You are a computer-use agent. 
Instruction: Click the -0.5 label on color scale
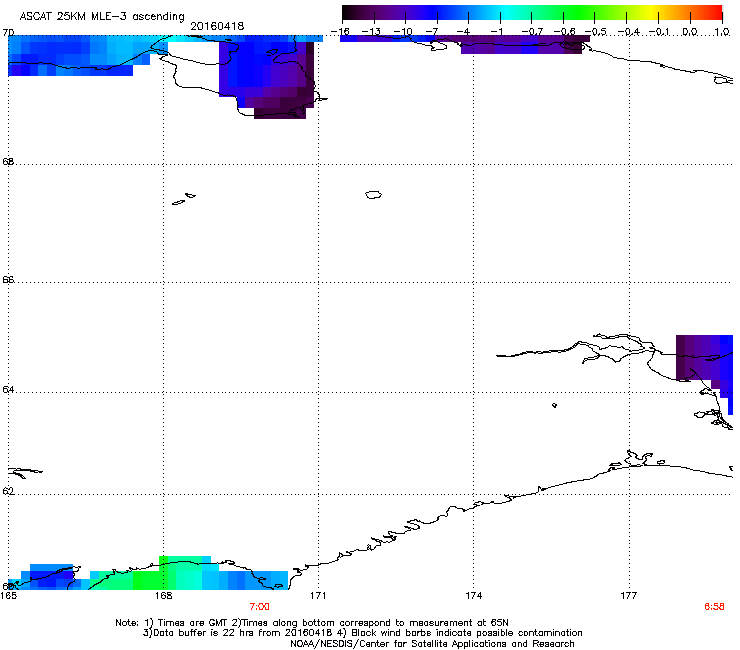pos(596,32)
